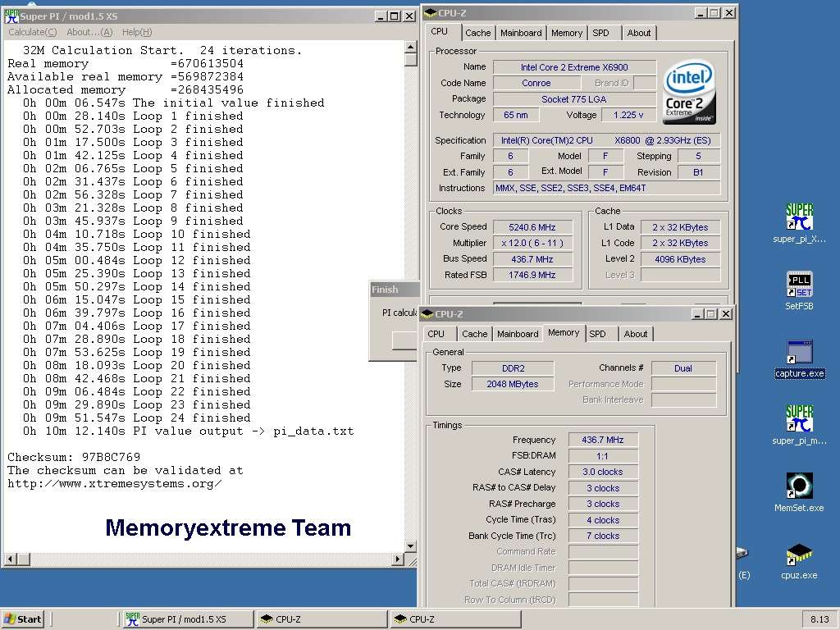840x630 pixels.
Task: Click Super PI vertical scrollbar up arrow
Action: pos(411,47)
